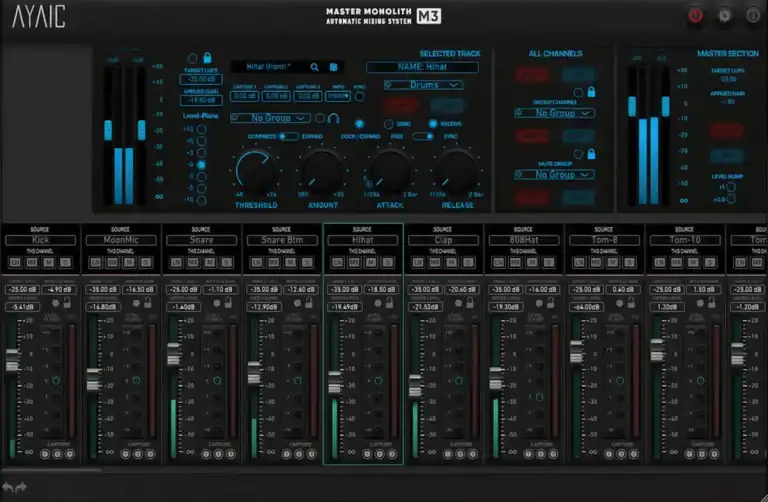Click third capture button on Hihat channel
Viewport: 768px width, 502px height.
[x=392, y=454]
